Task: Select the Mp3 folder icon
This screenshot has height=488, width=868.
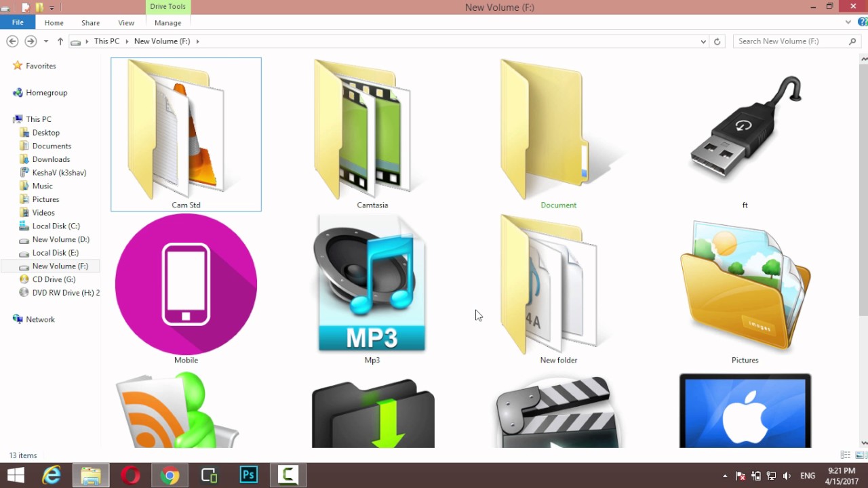Action: [372, 285]
